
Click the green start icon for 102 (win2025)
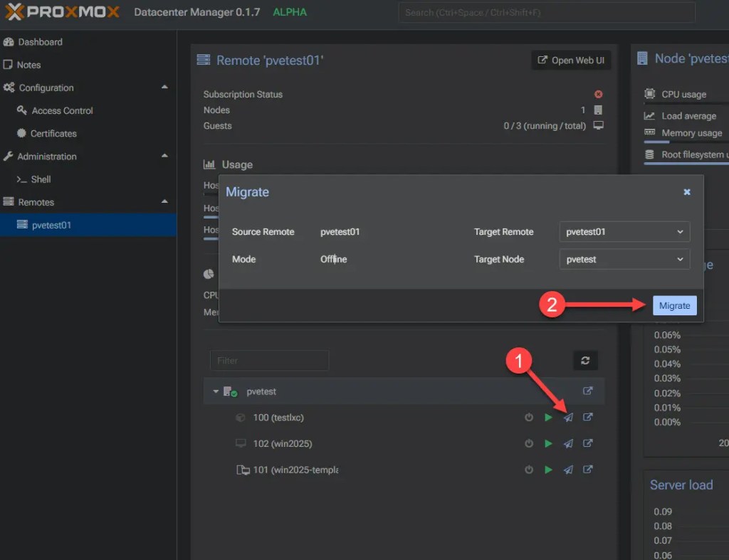548,443
